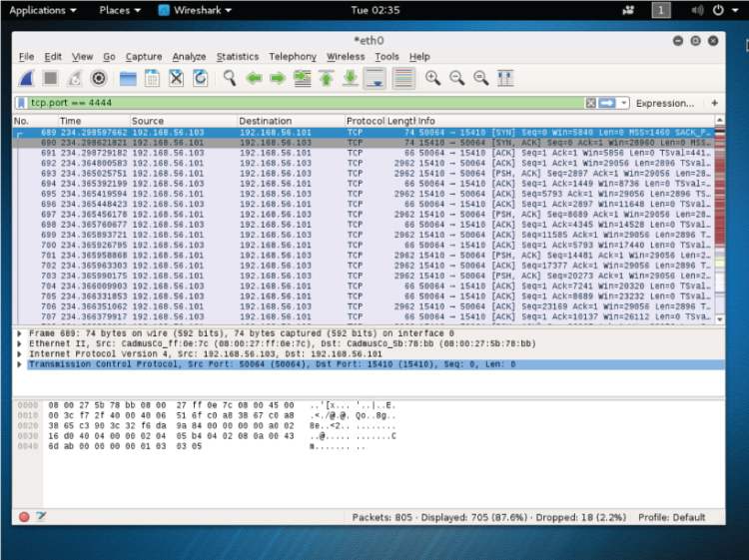Find a packet magnifier icon
Viewport: 749px width, 560px height.
[230, 78]
